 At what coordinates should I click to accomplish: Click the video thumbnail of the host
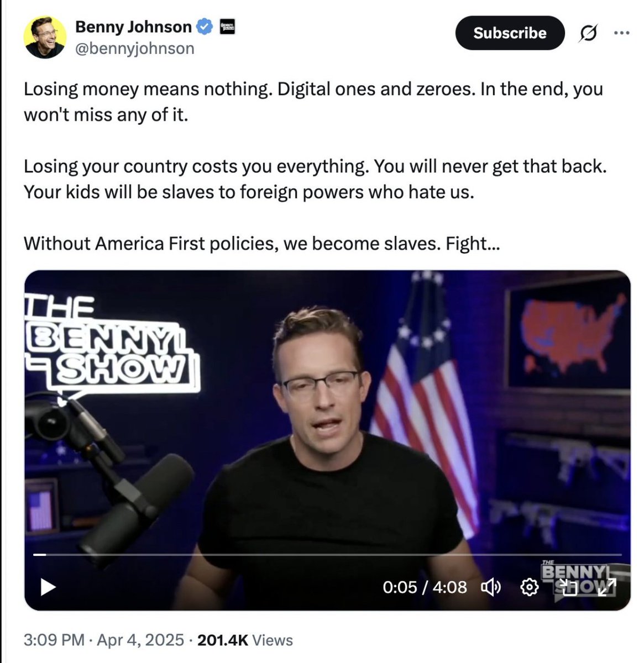coord(327,440)
